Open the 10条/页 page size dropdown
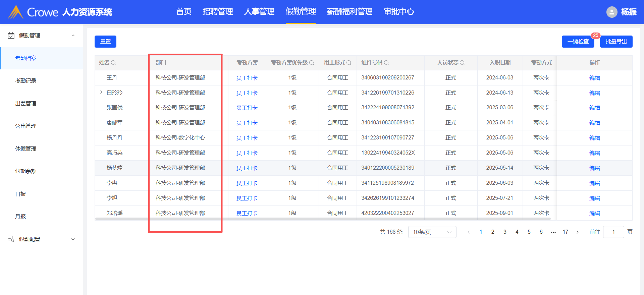Image resolution: width=644 pixels, height=295 pixels. [432, 232]
